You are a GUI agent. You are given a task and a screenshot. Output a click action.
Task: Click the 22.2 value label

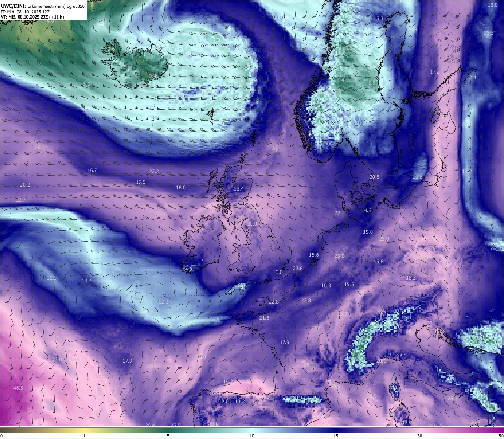154,171
